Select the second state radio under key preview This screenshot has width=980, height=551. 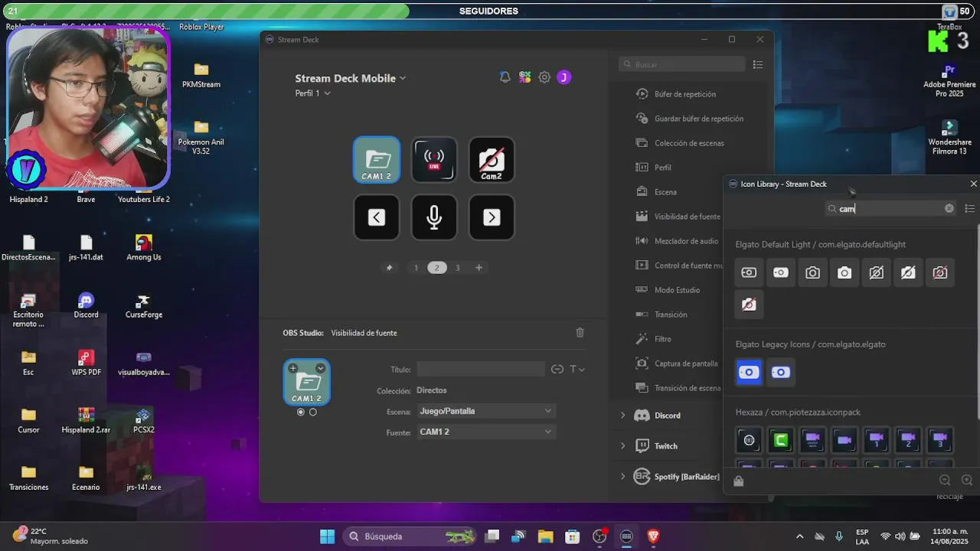(312, 412)
